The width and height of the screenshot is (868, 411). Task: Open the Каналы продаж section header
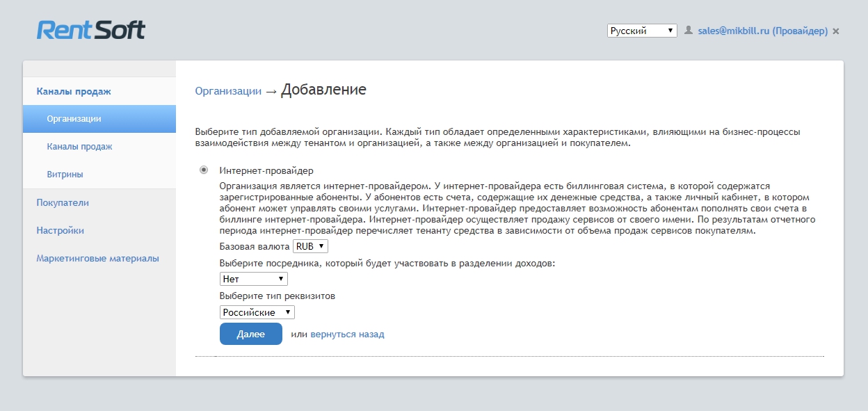[x=74, y=91]
